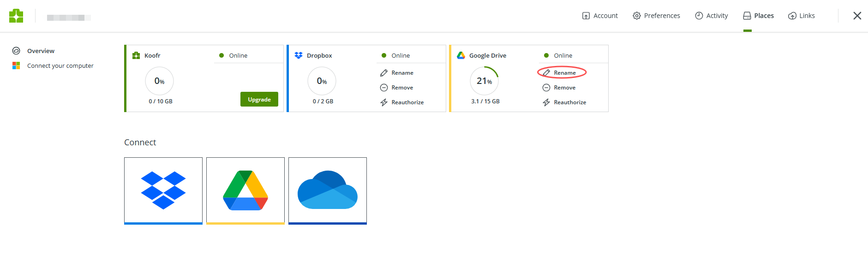Click the Google Drive 21% usage circle
Viewport: 868px width, 274px height.
pos(485,81)
